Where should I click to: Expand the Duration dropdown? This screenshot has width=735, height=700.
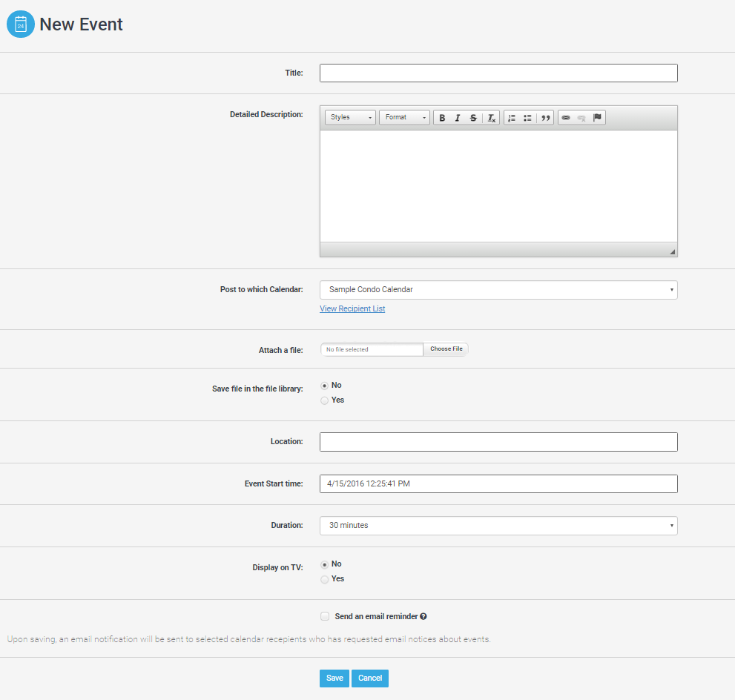click(x=498, y=526)
